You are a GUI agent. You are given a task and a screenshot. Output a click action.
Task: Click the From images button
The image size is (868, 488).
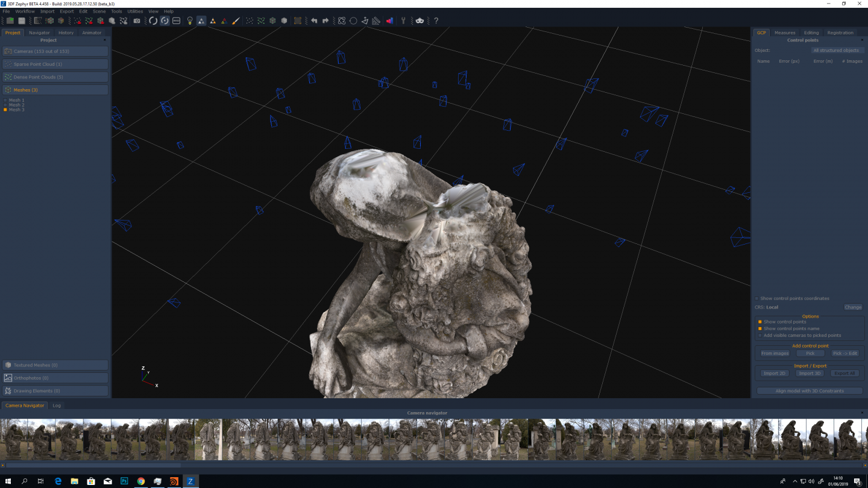coord(775,353)
